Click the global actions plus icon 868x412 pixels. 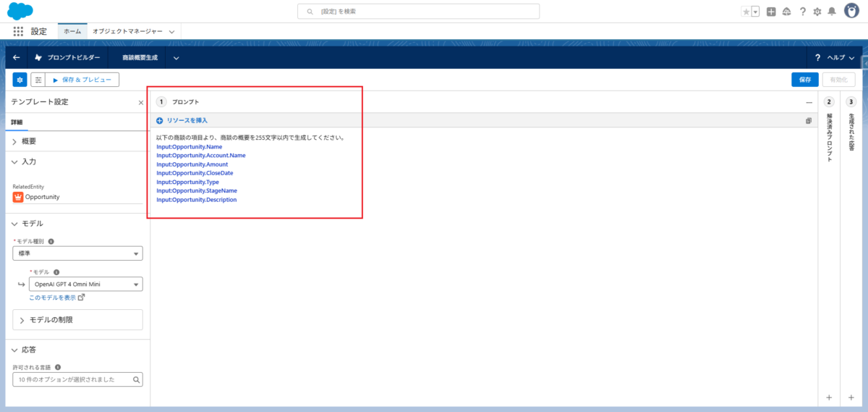point(771,12)
